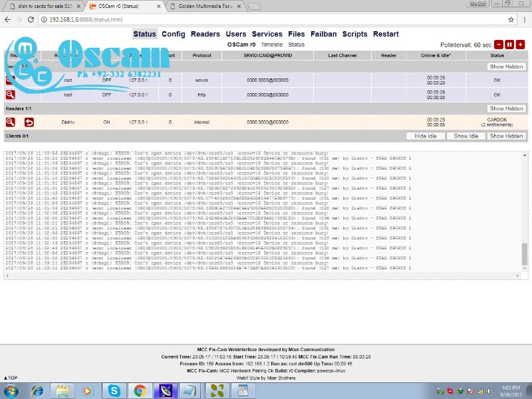Image resolution: width=532 pixels, height=399 pixels.
Task: Click the Protocol column header
Action: coord(201,55)
